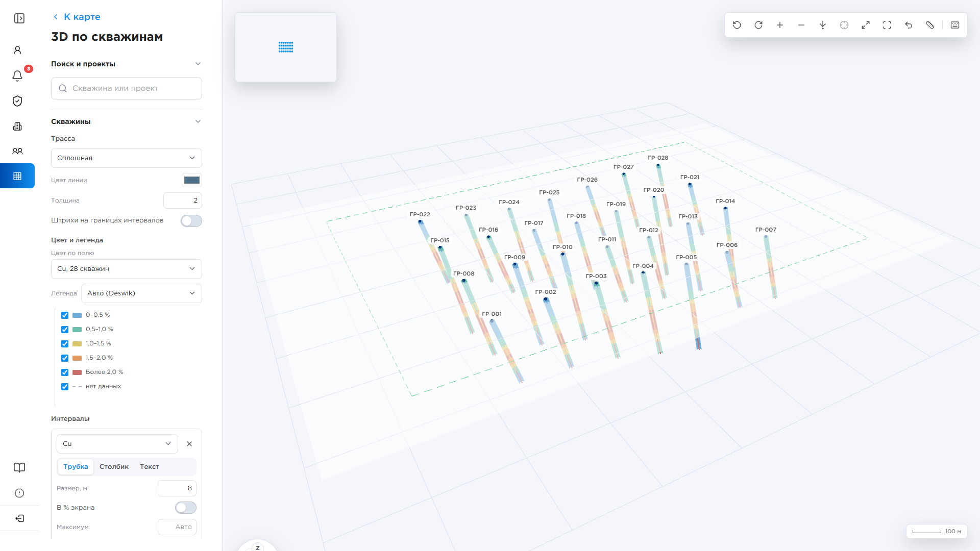Click the minimap thumbnail with blue grid
This screenshot has width=980, height=551.
pos(286,47)
